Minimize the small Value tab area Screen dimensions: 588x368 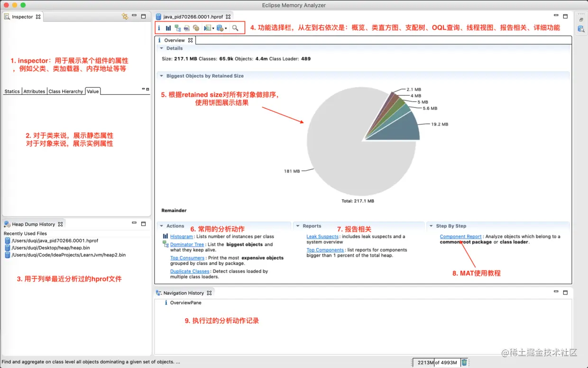(143, 89)
